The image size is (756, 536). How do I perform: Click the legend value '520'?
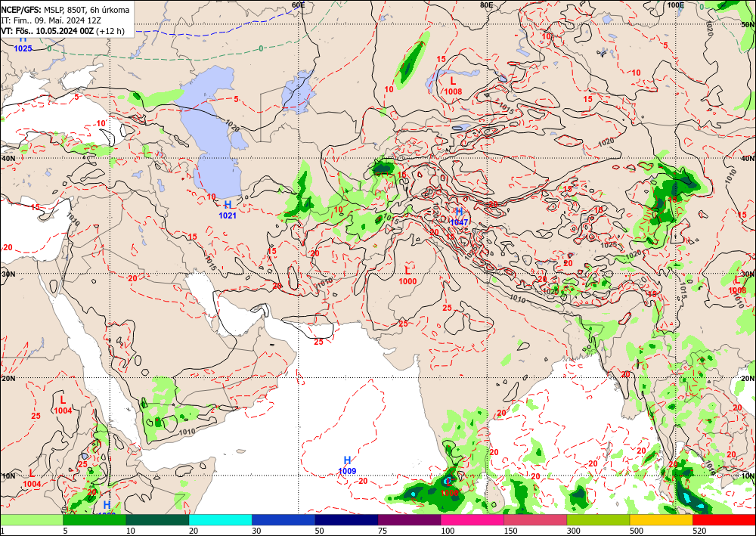pyautogui.click(x=699, y=531)
